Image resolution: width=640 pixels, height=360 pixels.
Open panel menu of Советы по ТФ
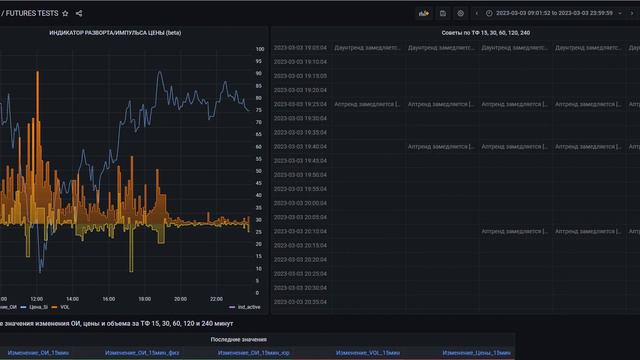coord(486,33)
